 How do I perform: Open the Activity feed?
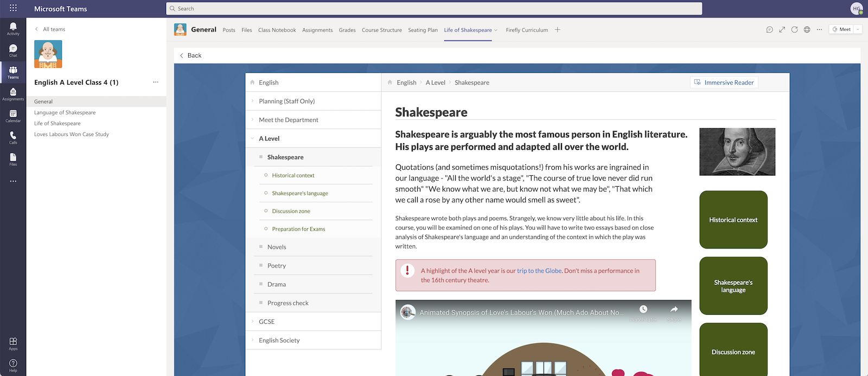(x=13, y=29)
